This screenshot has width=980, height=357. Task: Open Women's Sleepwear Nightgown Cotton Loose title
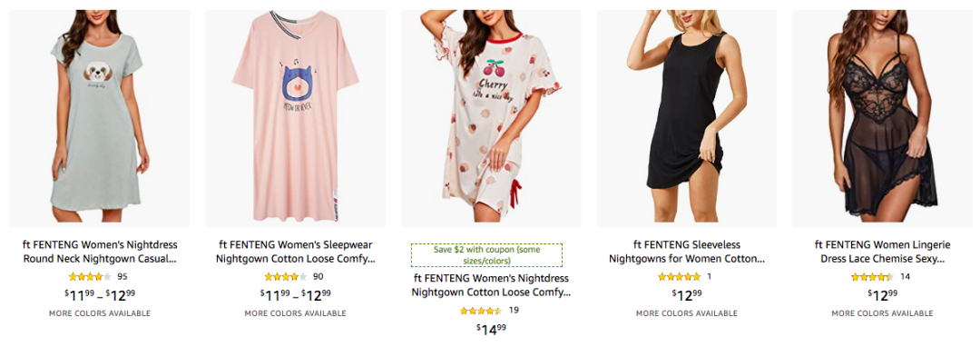(296, 252)
